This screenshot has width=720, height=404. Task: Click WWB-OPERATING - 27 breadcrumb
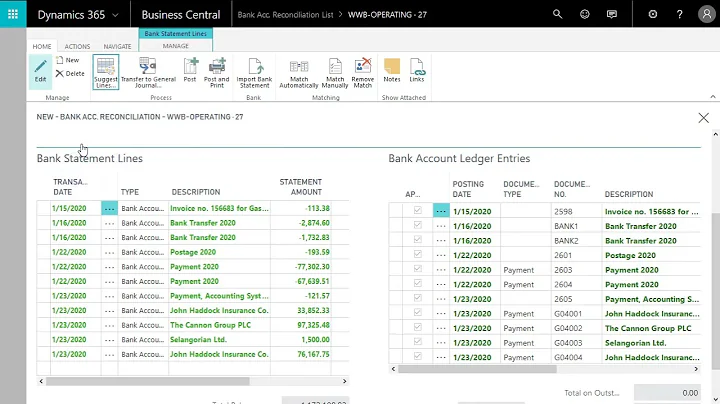point(387,15)
